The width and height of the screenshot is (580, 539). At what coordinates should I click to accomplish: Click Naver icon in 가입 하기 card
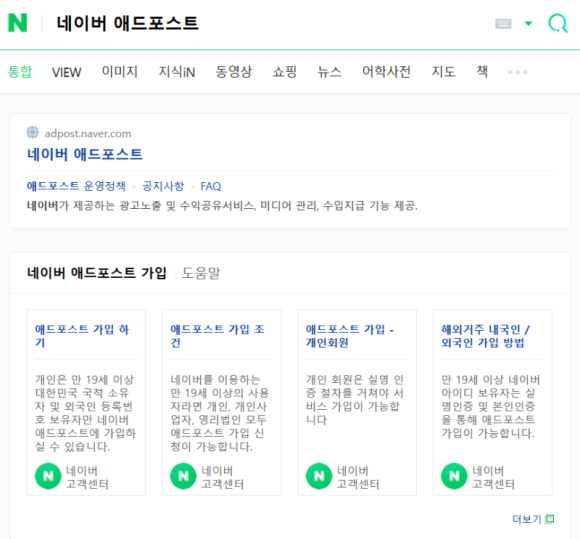coord(48,476)
